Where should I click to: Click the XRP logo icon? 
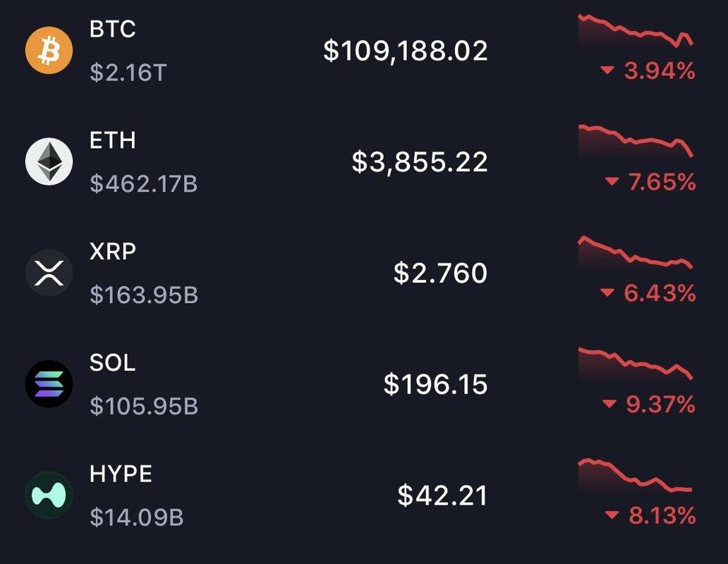(x=49, y=273)
